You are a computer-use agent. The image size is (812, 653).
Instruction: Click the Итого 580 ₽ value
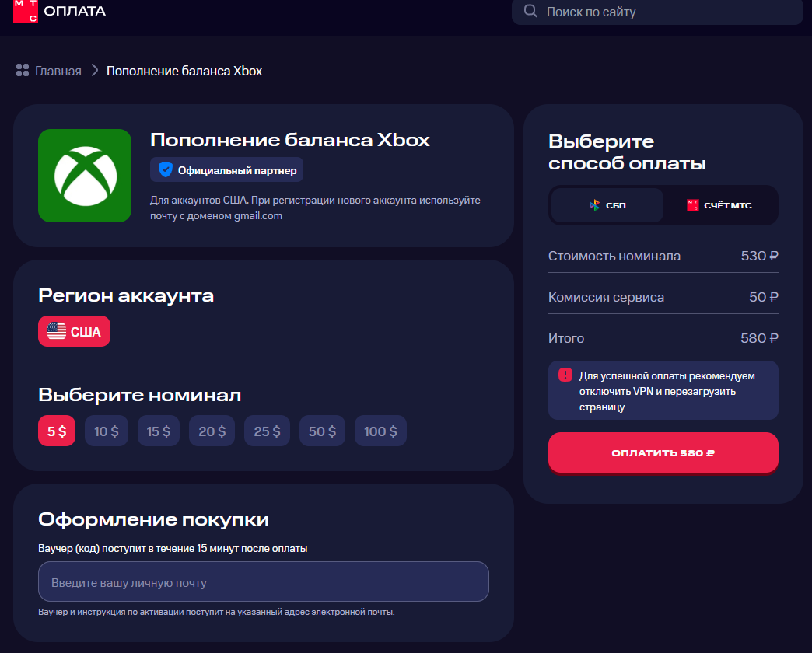(759, 338)
